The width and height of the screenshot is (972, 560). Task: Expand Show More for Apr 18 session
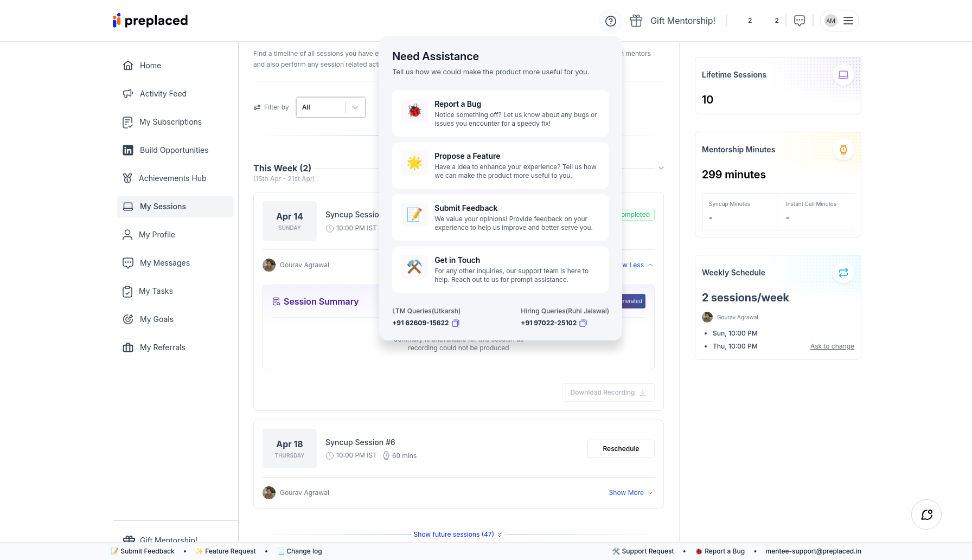(631, 493)
